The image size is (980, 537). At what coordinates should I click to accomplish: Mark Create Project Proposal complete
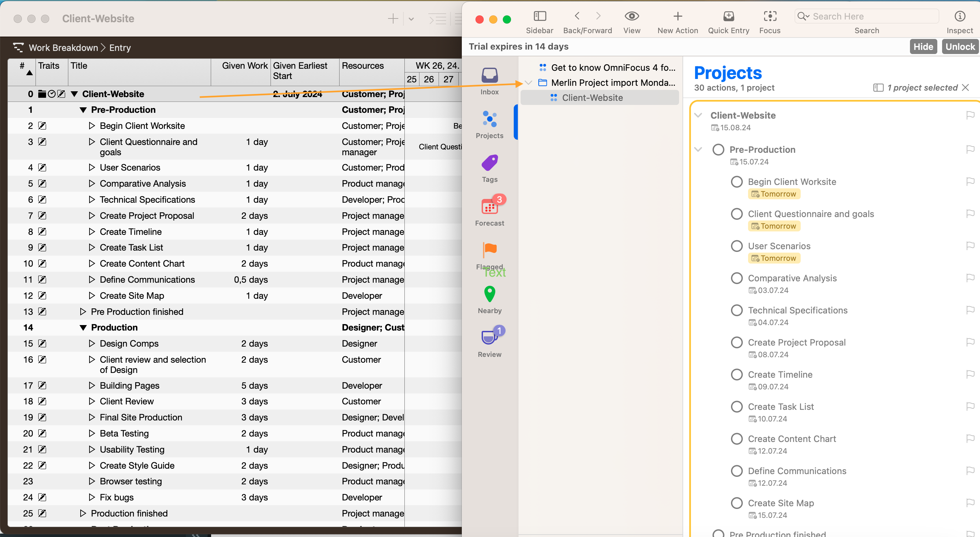pyautogui.click(x=736, y=342)
